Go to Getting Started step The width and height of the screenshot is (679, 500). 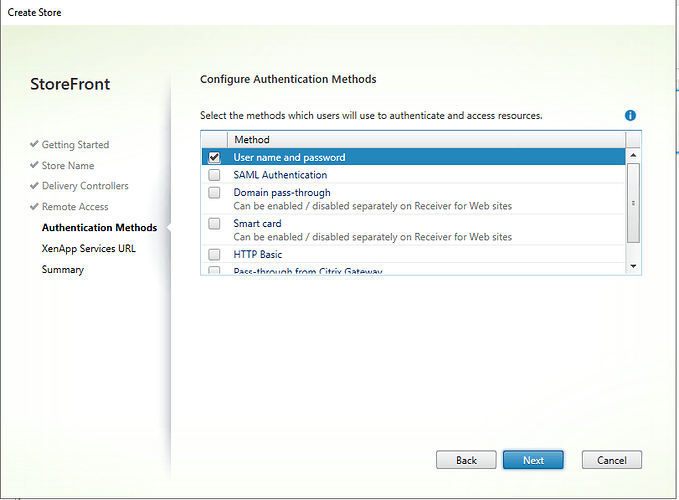click(x=75, y=145)
